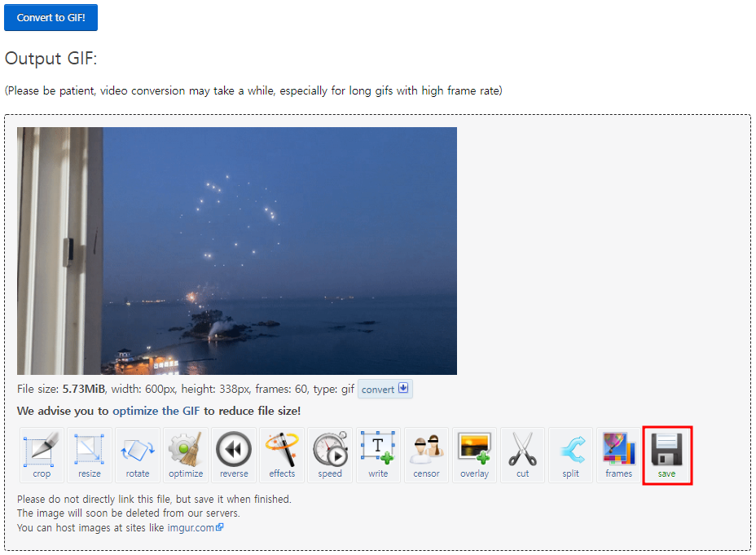Open the write text tool
756x555 pixels.
378,455
